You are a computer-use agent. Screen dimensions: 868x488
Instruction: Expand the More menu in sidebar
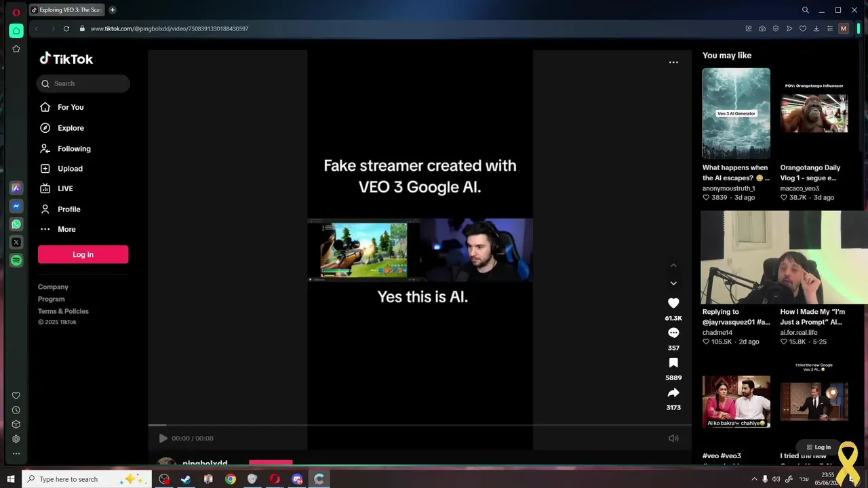(x=66, y=229)
